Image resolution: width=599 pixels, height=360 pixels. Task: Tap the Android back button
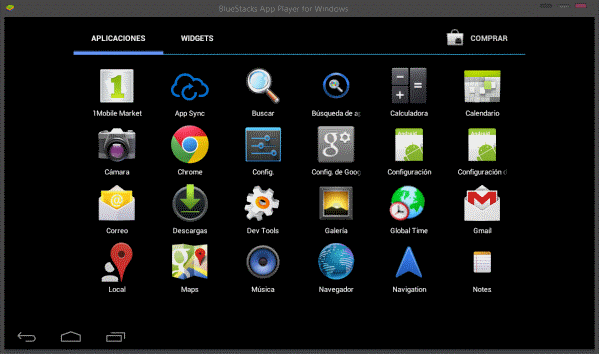coord(26,337)
